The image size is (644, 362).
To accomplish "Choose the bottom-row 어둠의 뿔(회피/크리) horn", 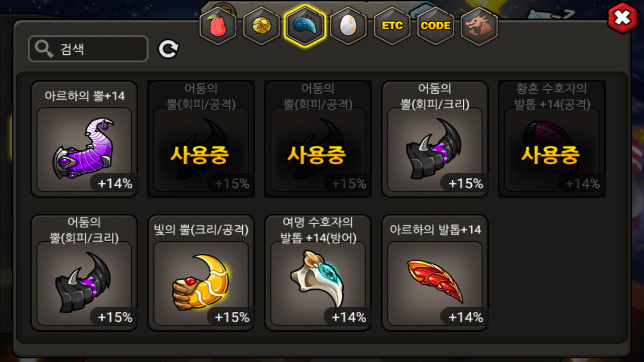I will [x=84, y=273].
